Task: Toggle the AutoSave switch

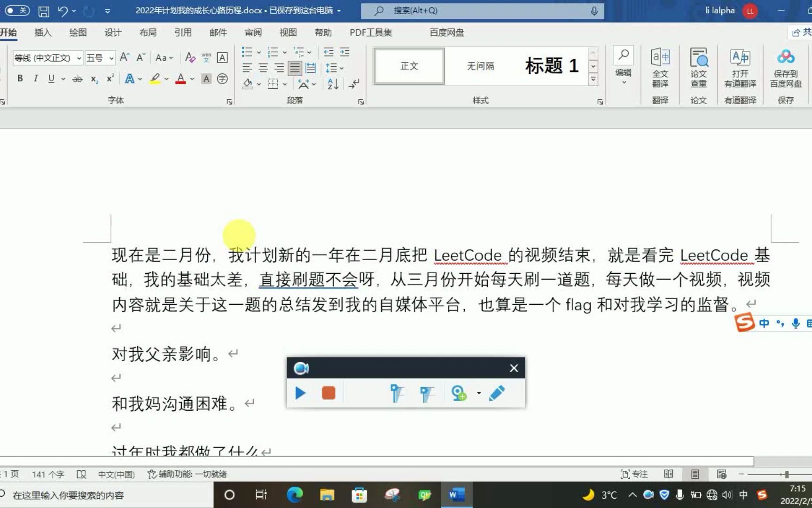Action: tap(17, 10)
